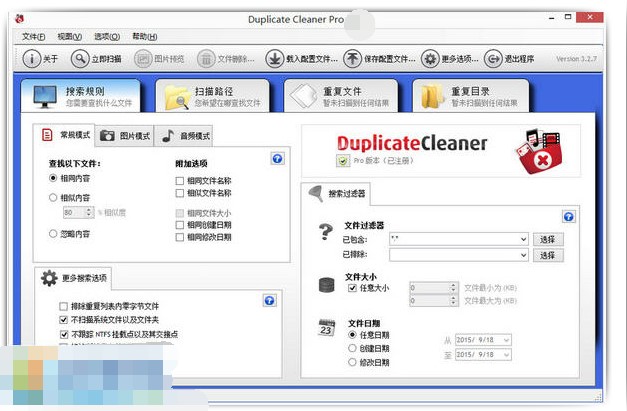The image size is (627, 411).
Task: Click 选择 button beside 已排除
Action: [548, 255]
